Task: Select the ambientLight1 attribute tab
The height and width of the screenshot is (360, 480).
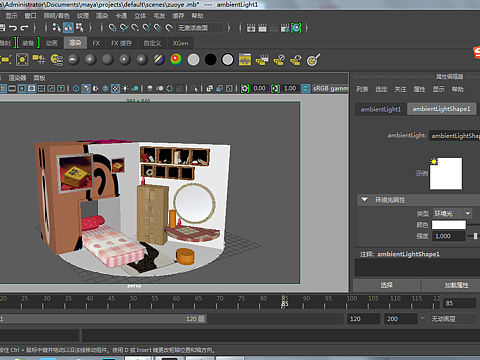Action: (x=381, y=109)
